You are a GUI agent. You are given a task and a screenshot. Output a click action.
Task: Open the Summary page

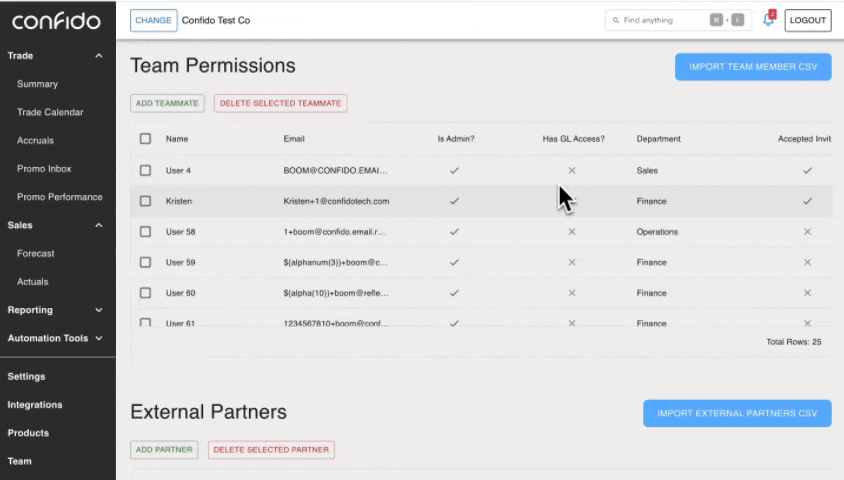(37, 84)
